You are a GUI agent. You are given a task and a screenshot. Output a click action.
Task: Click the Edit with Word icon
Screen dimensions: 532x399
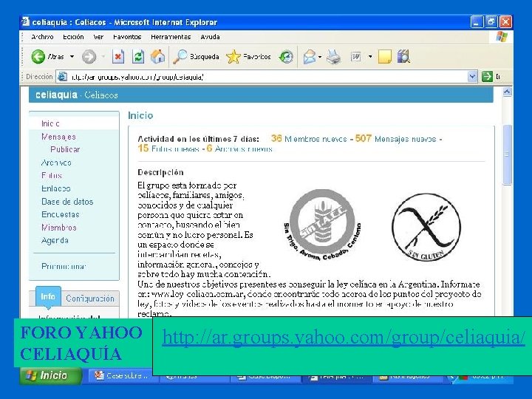(x=355, y=57)
